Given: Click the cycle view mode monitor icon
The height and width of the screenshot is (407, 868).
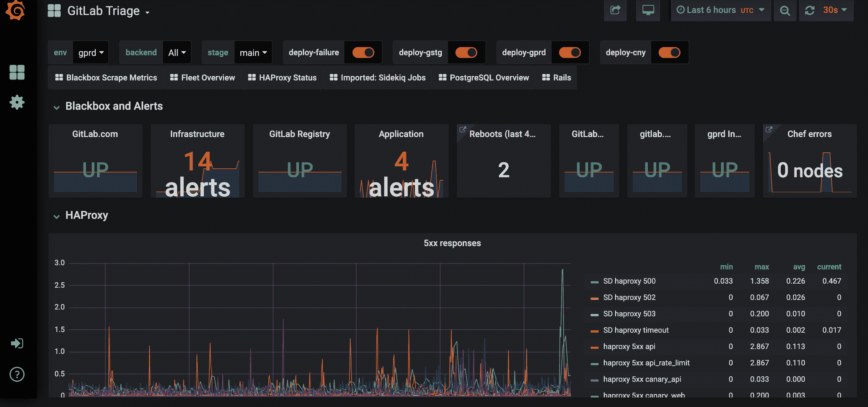Looking at the screenshot, I should [648, 10].
